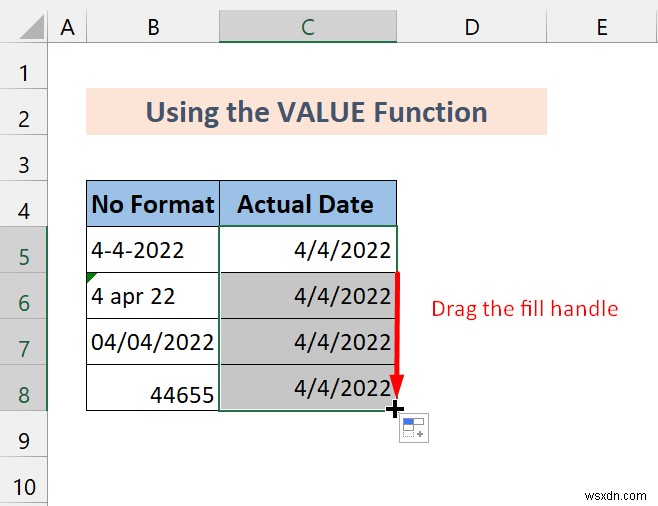Select row 8 header

coord(24,388)
